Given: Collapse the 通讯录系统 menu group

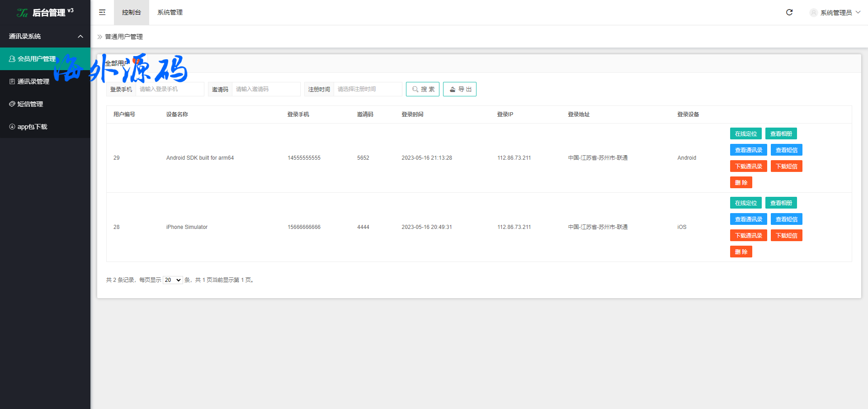Looking at the screenshot, I should coord(80,36).
